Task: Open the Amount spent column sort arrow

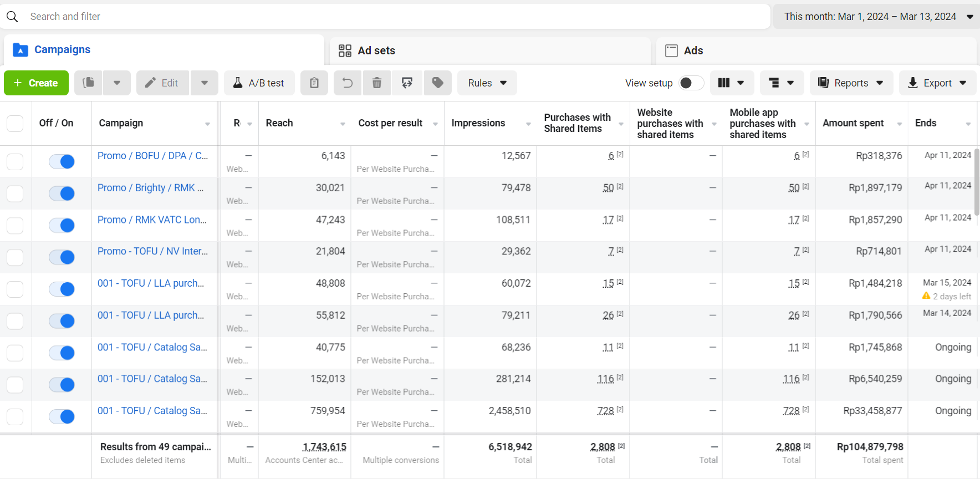Action: tap(900, 124)
